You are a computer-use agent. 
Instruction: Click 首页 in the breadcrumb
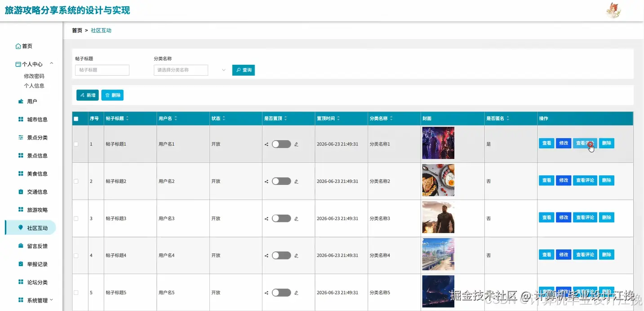pyautogui.click(x=77, y=31)
